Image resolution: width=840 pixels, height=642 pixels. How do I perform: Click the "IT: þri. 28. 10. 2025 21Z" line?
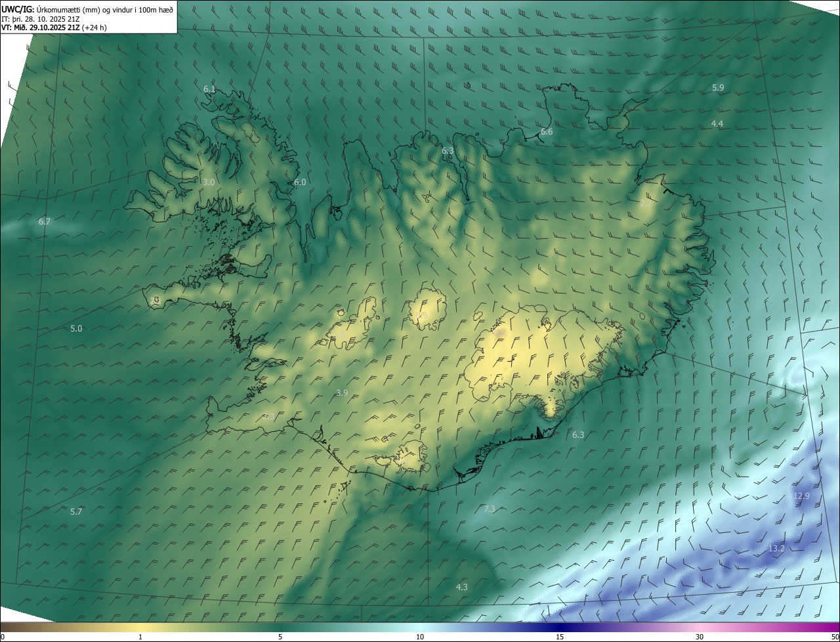[x=40, y=19]
